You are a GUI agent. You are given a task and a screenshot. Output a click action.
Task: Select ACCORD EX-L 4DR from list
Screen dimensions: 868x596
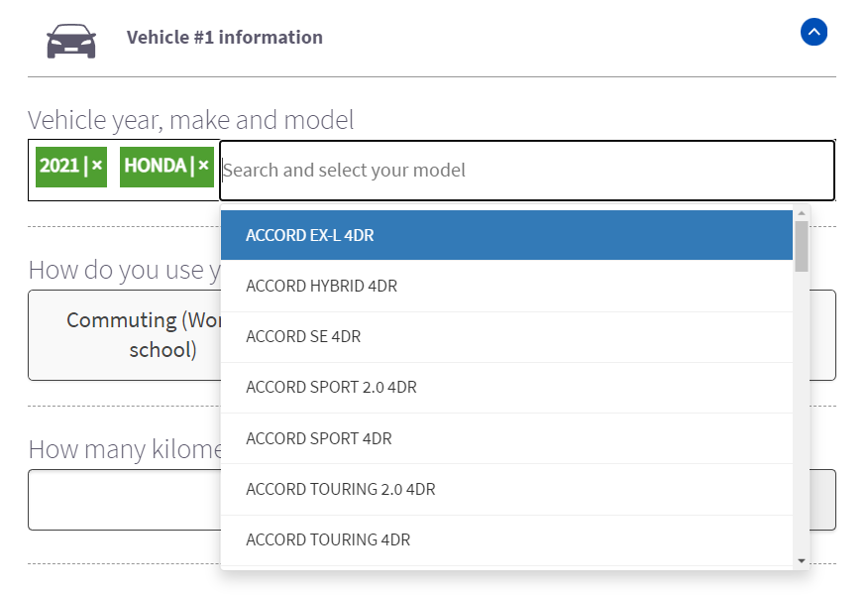505,235
